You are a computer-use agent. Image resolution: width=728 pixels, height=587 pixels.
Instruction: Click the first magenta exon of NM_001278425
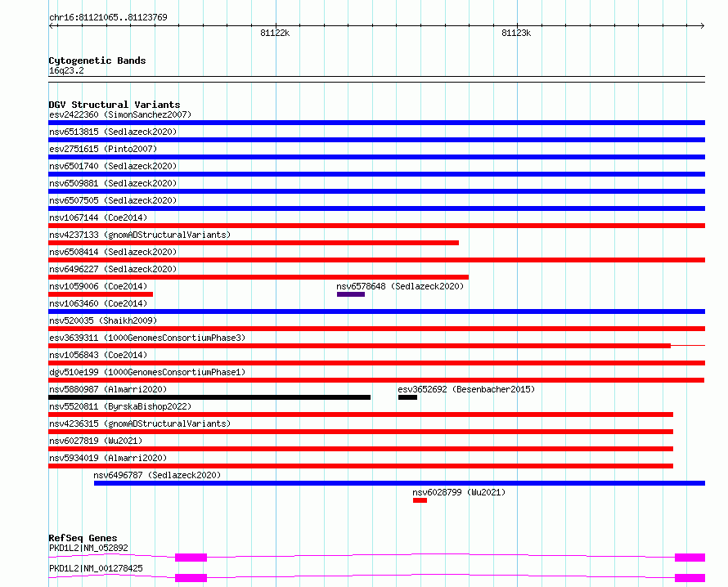pos(191,578)
